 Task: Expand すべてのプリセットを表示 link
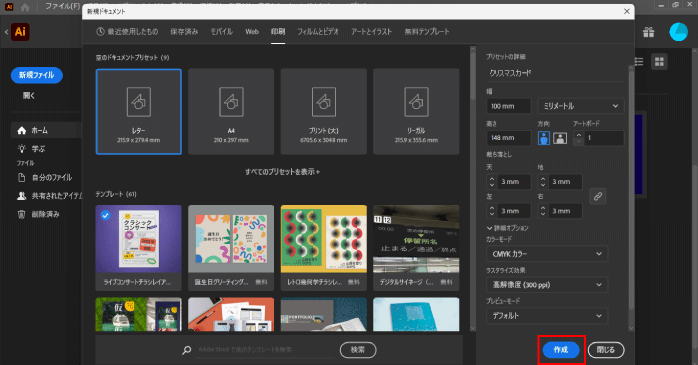(282, 172)
